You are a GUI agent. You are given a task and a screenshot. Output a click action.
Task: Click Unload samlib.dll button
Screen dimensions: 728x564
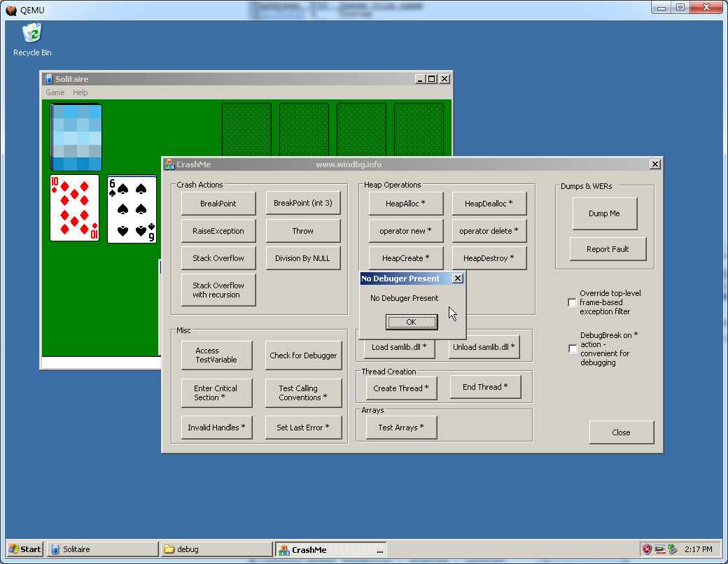[x=484, y=347]
